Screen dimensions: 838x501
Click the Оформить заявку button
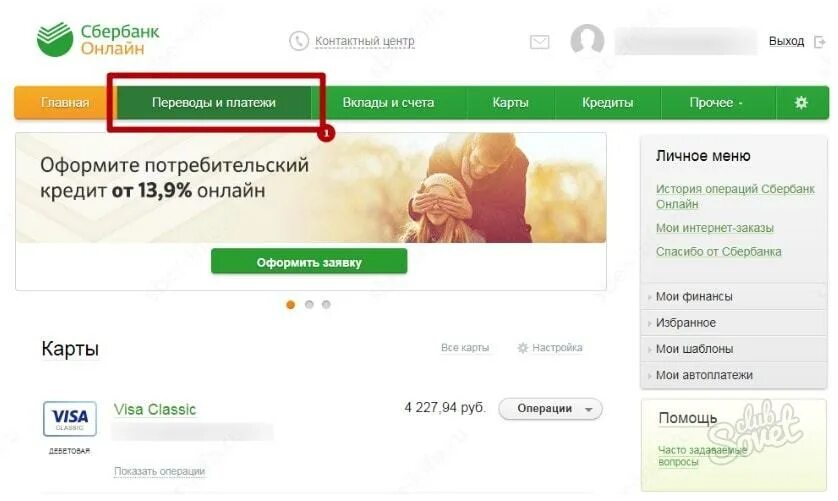coord(309,262)
